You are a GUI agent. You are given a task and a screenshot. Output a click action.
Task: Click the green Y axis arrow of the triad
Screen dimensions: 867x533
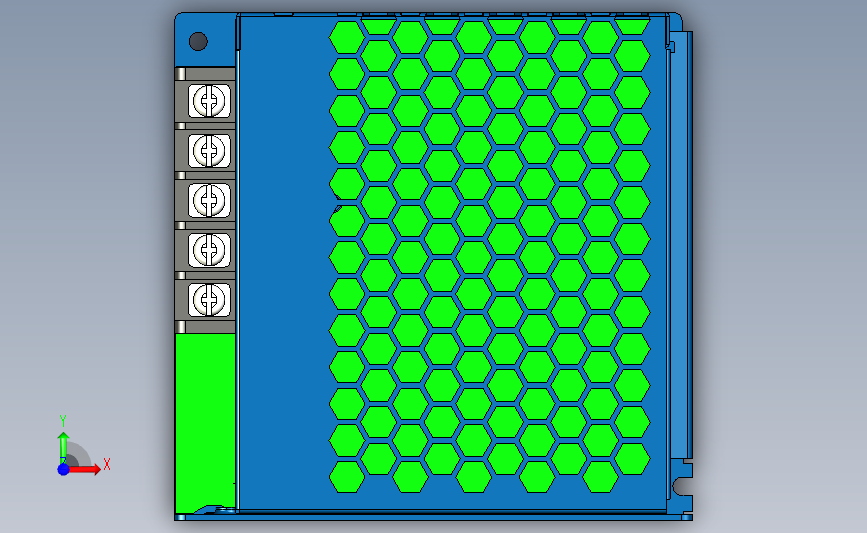[x=63, y=447]
